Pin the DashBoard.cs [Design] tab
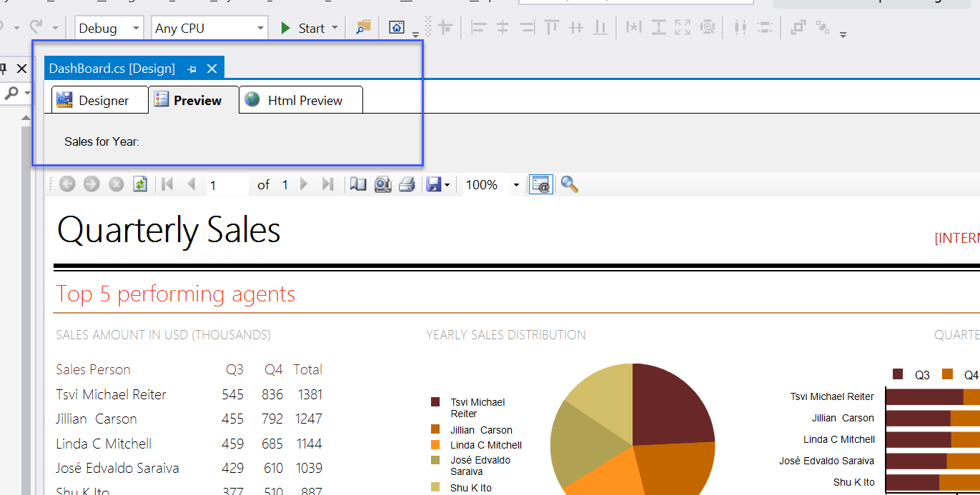The image size is (980, 495). [x=191, y=68]
